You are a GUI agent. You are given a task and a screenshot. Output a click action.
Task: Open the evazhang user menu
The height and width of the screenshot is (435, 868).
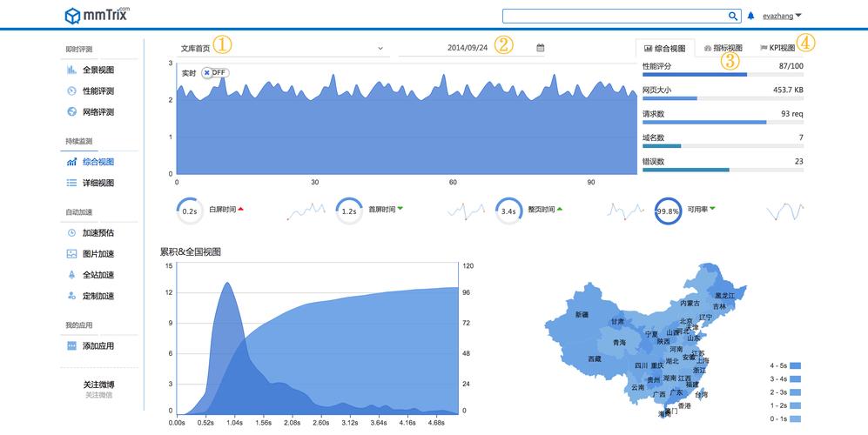coord(781,16)
